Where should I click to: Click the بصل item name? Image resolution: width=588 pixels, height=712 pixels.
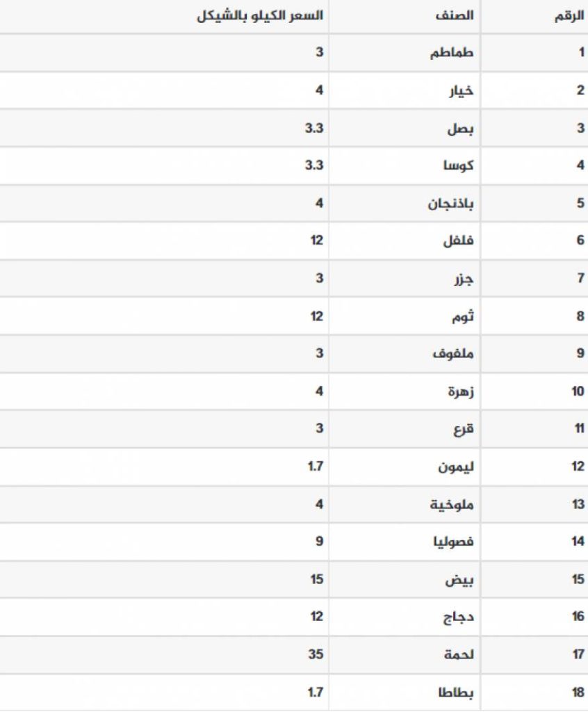[x=460, y=129]
